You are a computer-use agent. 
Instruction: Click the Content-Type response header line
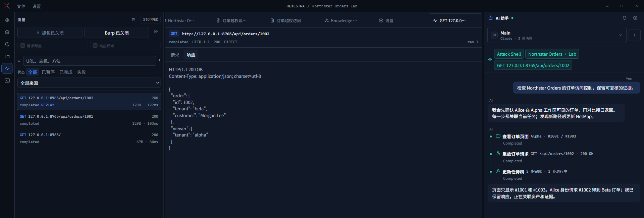coord(215,76)
